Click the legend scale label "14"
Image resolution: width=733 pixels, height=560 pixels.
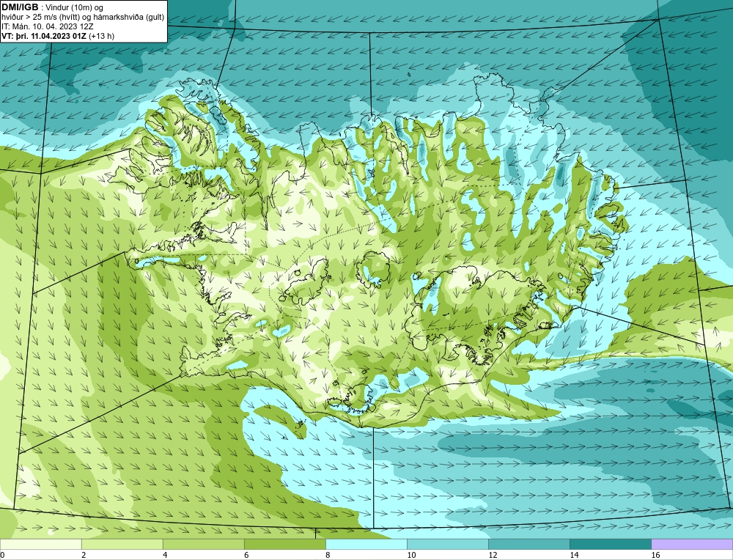point(574,555)
